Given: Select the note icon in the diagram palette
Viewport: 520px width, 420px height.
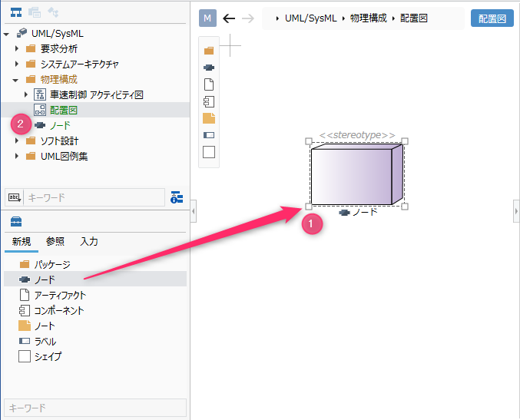Looking at the screenshot, I should [209, 118].
